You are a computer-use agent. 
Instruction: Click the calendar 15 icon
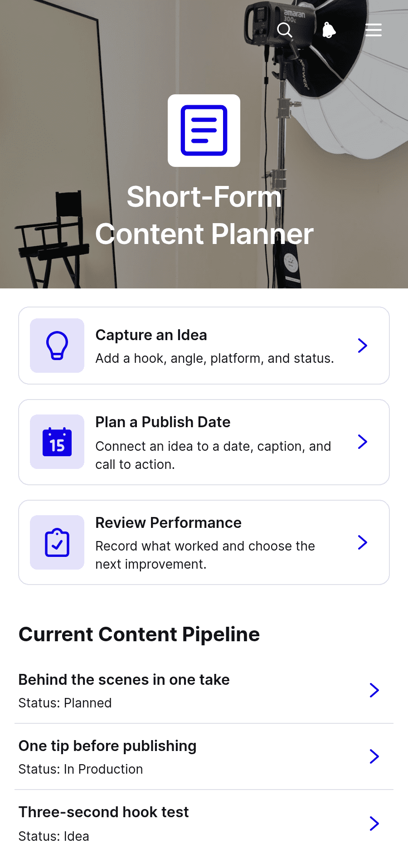tap(57, 442)
